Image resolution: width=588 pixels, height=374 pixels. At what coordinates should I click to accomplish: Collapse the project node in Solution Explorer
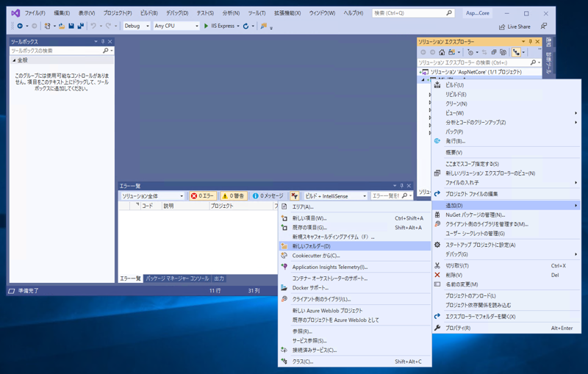tap(423, 80)
